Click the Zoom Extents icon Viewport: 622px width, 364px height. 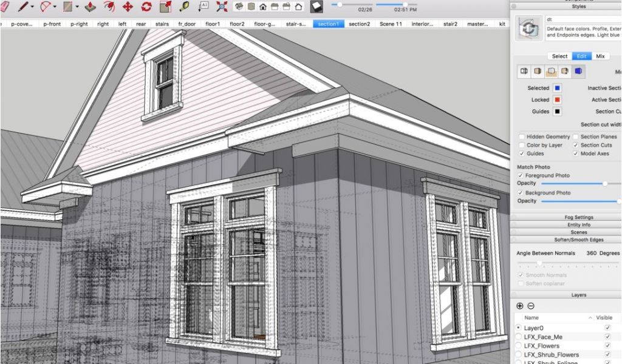[222, 7]
